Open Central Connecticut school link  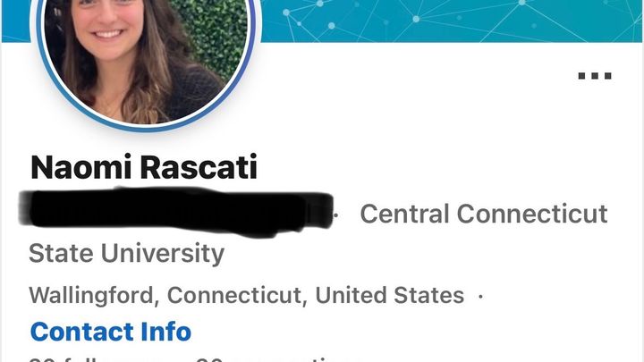coord(484,214)
